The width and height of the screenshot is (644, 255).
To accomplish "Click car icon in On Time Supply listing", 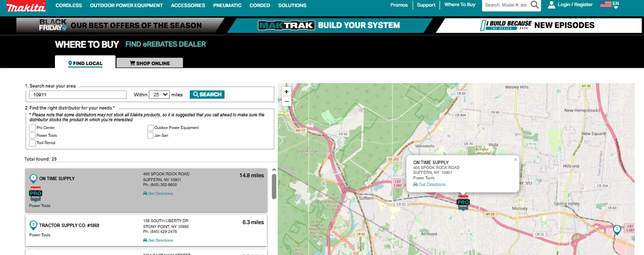I will (145, 194).
